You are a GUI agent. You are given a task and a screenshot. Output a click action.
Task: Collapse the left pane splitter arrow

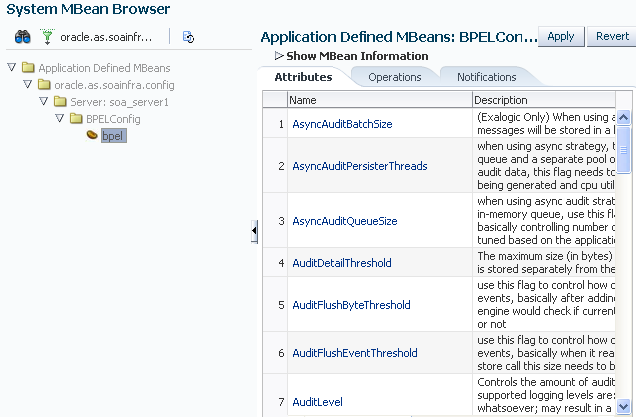[254, 231]
